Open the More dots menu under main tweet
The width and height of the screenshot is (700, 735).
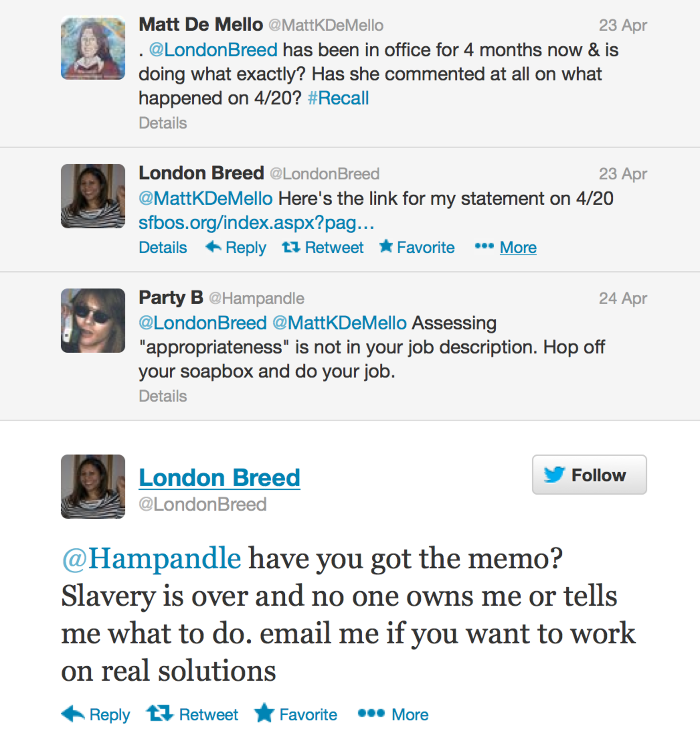coord(371,714)
